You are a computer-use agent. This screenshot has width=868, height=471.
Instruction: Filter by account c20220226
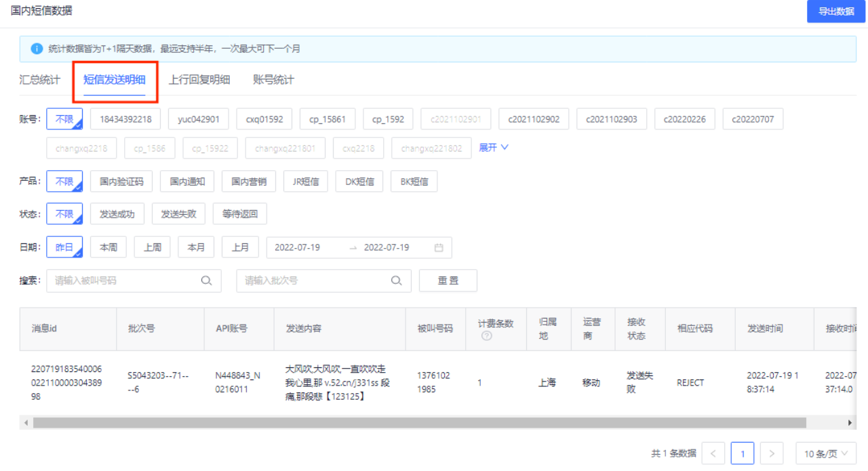685,119
